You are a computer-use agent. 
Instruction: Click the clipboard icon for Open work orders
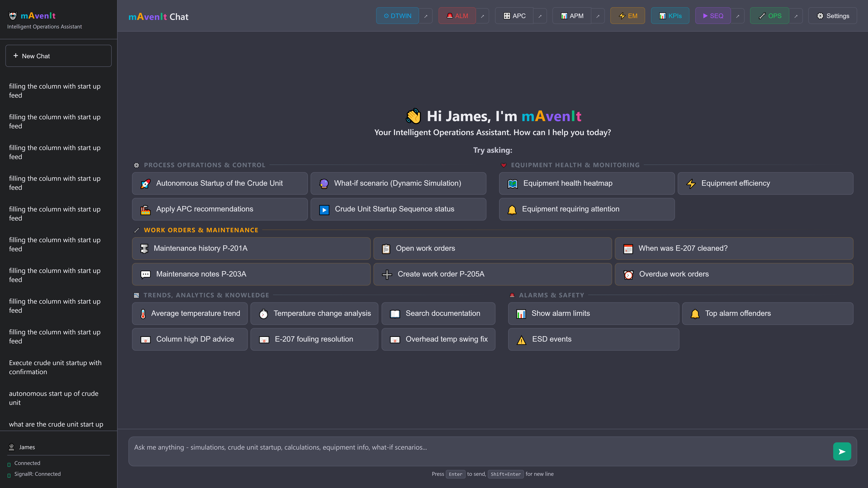coord(386,249)
